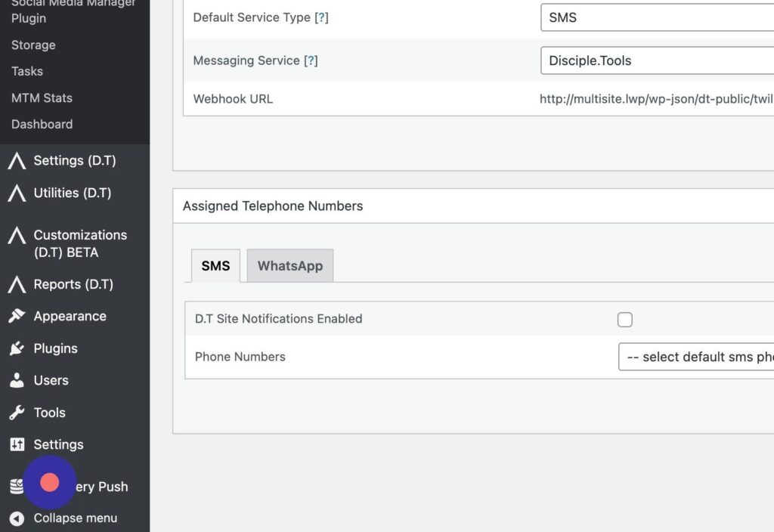The image size is (774, 532).
Task: Open Customizations (D.T) BETA menu
Action: point(80,243)
